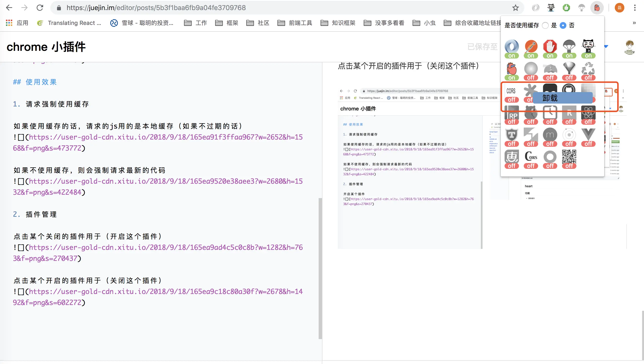Screen dimensions: 644x364
Task: Enable the recycle arrows extension
Action: [x=588, y=69]
